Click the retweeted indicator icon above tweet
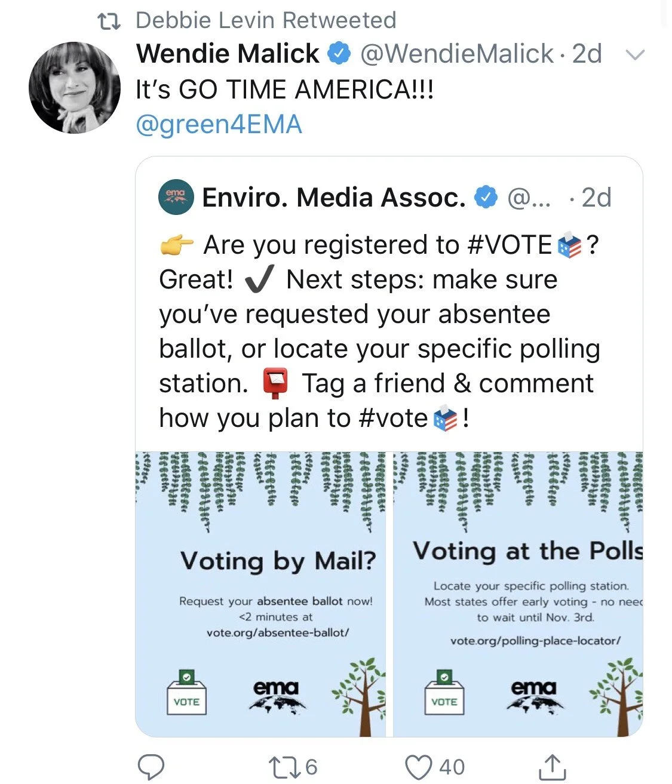672x784 pixels. 109,21
